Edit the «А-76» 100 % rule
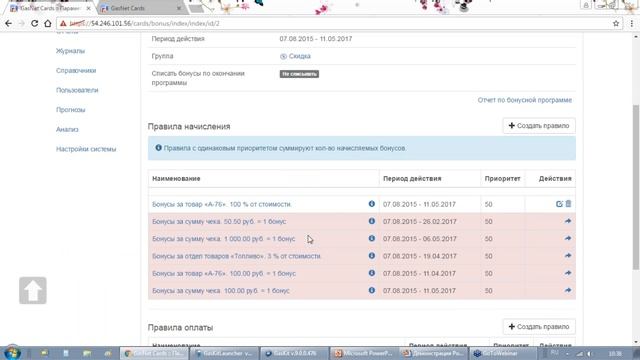Screen dimensions: 640x360 559,204
